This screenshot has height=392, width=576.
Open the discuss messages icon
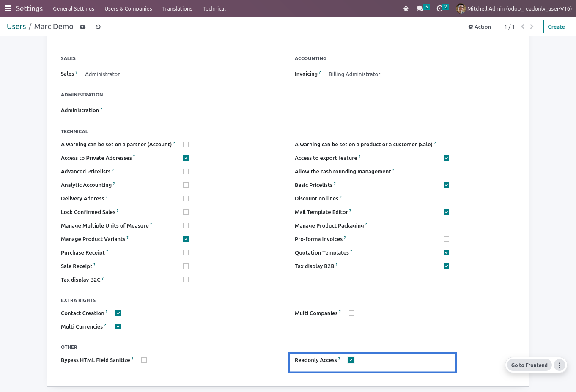(x=420, y=8)
